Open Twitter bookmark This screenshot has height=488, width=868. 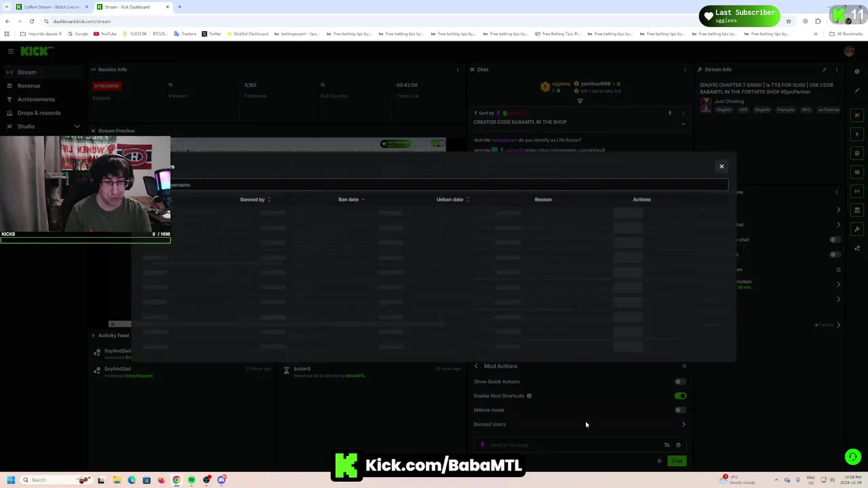tap(211, 34)
